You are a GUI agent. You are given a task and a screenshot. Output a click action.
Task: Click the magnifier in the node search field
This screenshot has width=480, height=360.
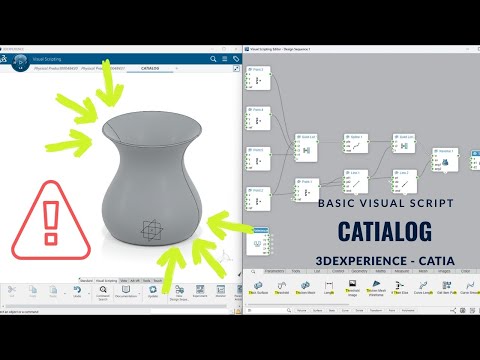point(289,311)
